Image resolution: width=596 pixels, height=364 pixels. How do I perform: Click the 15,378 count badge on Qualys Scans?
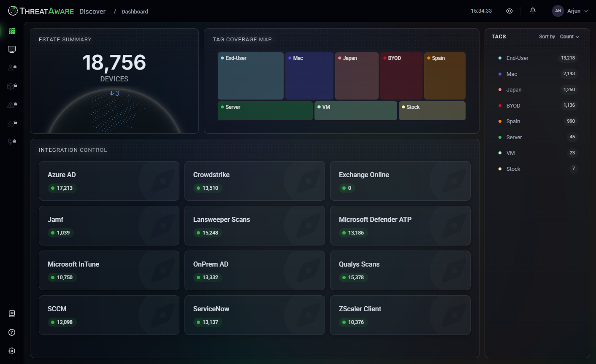(x=353, y=278)
